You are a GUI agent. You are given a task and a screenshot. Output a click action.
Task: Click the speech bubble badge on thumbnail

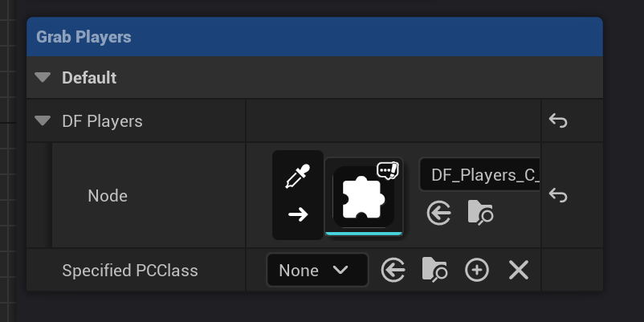[x=388, y=170]
